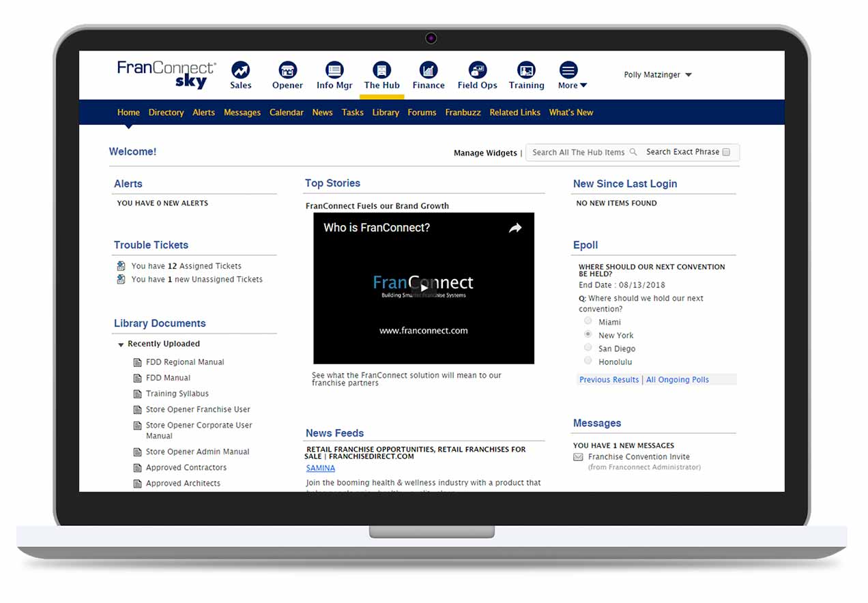Open the Franchise Convention Invite message
This screenshot has height=603, width=868.
pyautogui.click(x=639, y=457)
